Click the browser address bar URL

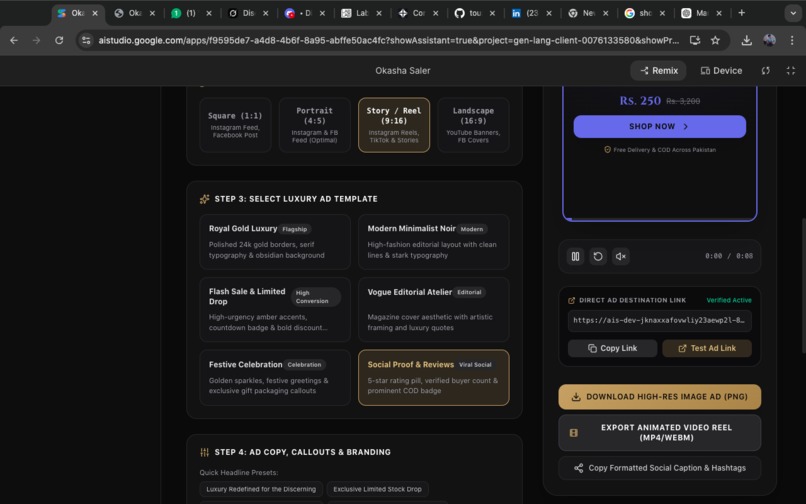(x=388, y=40)
